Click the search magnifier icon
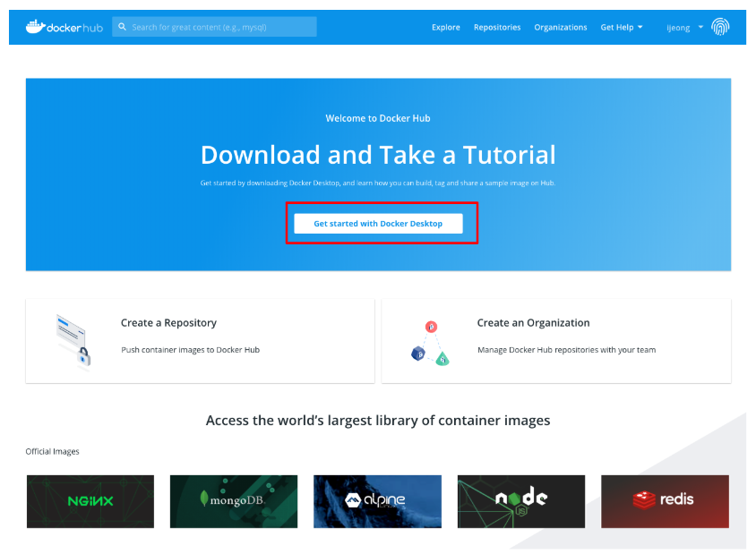 click(x=123, y=27)
